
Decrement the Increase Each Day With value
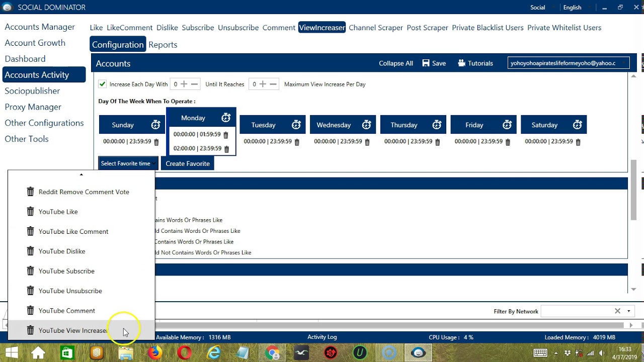pos(194,84)
